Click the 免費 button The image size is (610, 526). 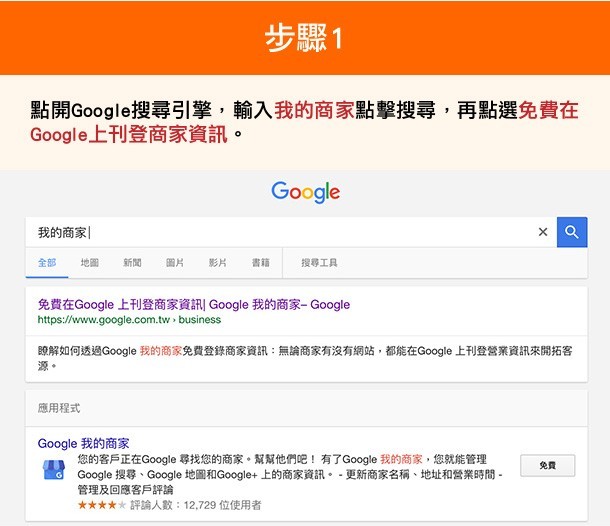click(x=548, y=465)
